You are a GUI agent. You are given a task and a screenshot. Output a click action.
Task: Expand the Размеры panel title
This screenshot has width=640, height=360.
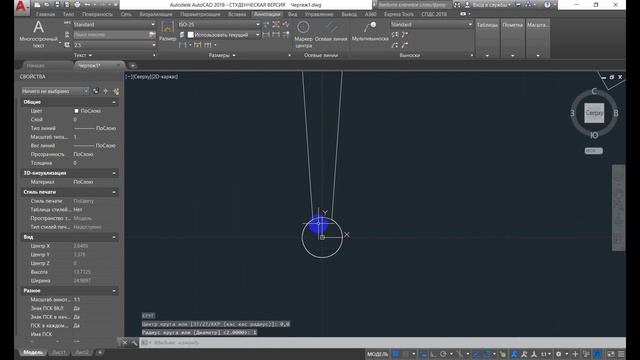pos(222,55)
